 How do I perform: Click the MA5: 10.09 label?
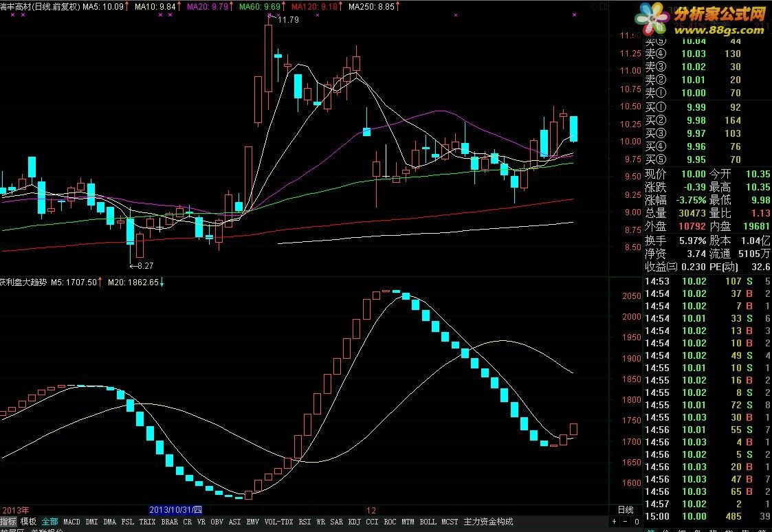point(103,6)
